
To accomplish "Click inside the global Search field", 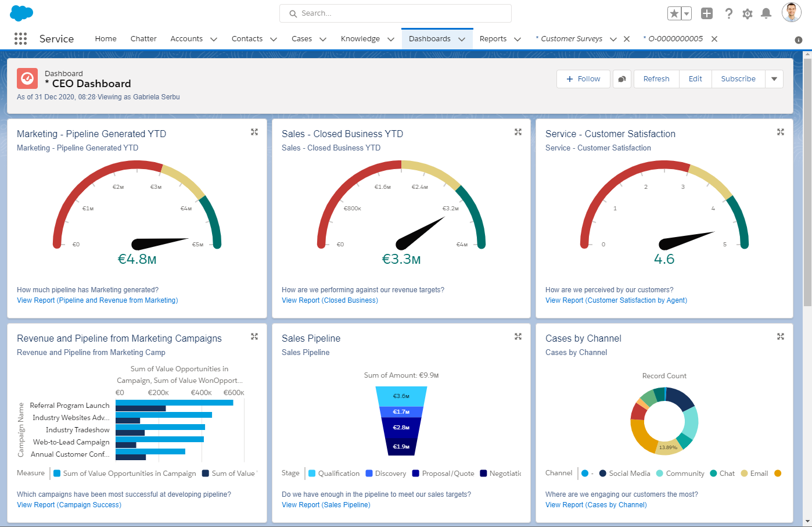I will coord(395,13).
